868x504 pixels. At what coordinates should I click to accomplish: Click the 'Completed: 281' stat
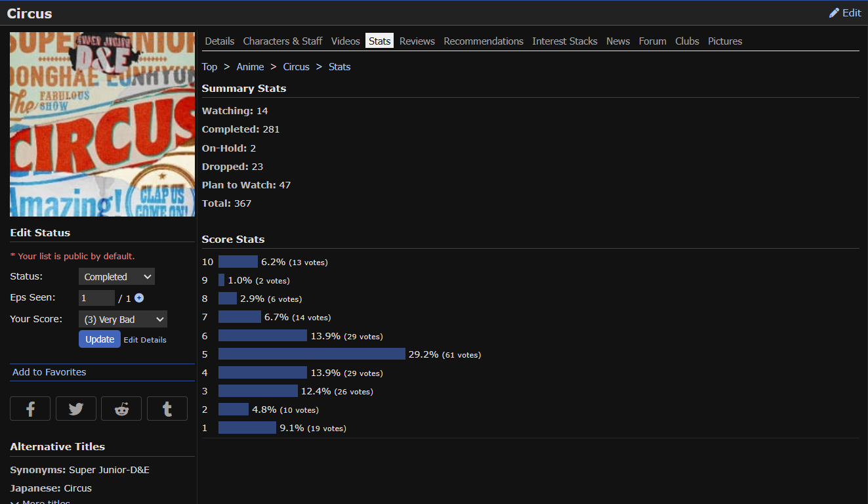pos(241,129)
